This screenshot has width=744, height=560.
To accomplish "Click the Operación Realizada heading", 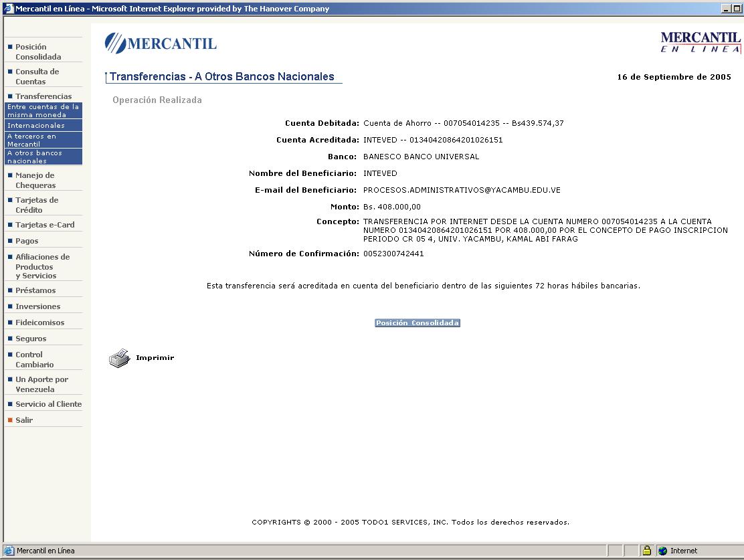I will tap(157, 100).
